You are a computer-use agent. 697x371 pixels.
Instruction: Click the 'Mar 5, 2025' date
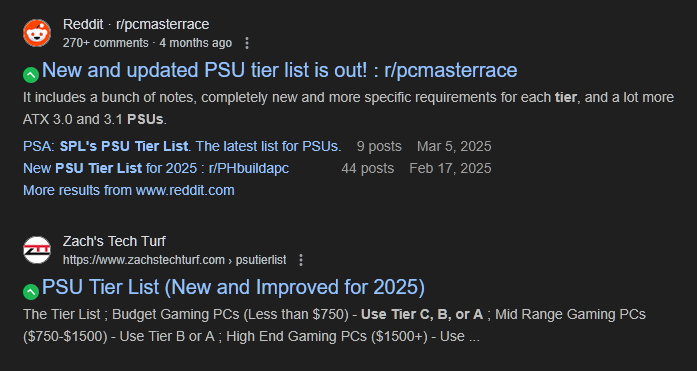coord(454,146)
